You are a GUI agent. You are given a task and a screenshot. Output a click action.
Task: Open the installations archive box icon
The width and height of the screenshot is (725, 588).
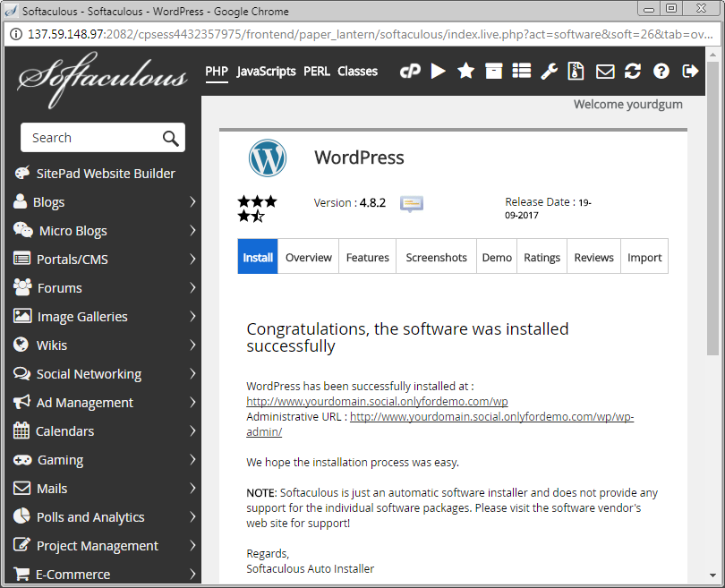[493, 72]
